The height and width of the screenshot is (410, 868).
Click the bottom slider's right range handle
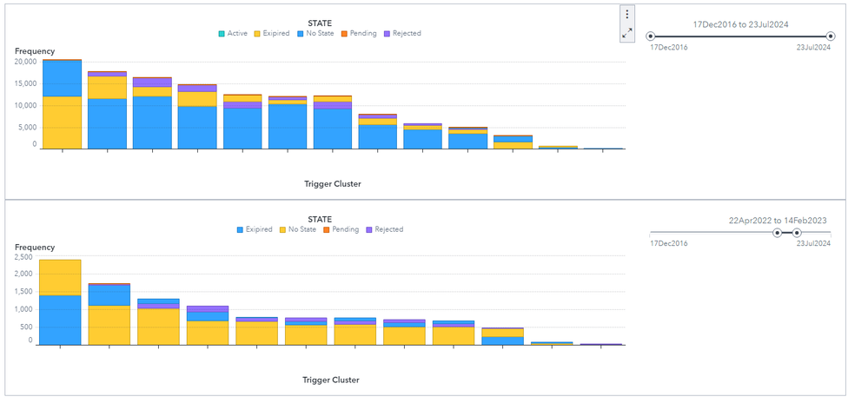tap(797, 233)
